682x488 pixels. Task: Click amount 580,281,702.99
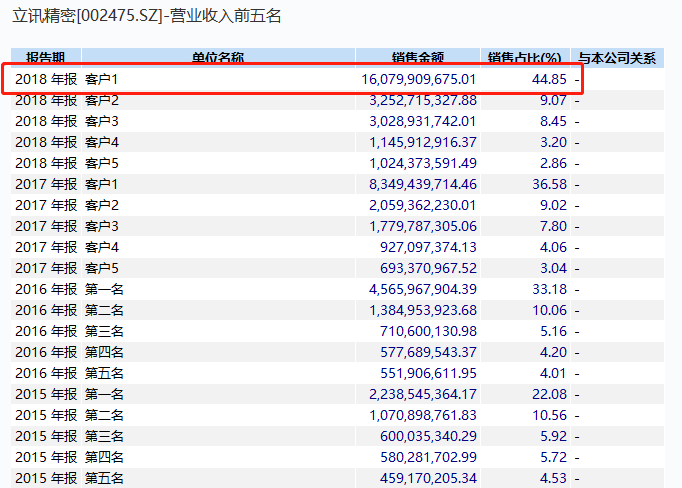pyautogui.click(x=428, y=457)
